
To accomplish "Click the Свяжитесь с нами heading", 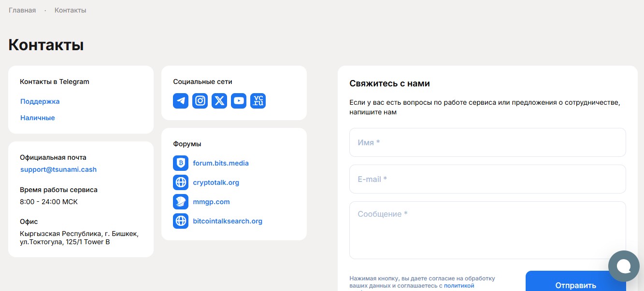I will point(389,83).
